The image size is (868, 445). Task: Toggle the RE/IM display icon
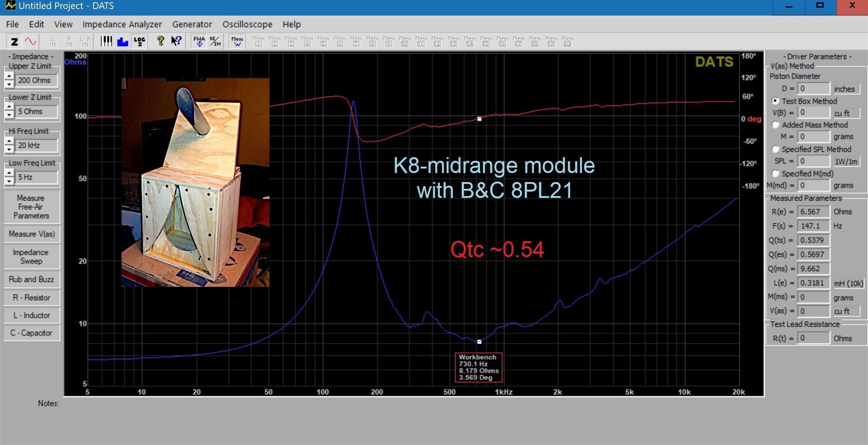(215, 42)
